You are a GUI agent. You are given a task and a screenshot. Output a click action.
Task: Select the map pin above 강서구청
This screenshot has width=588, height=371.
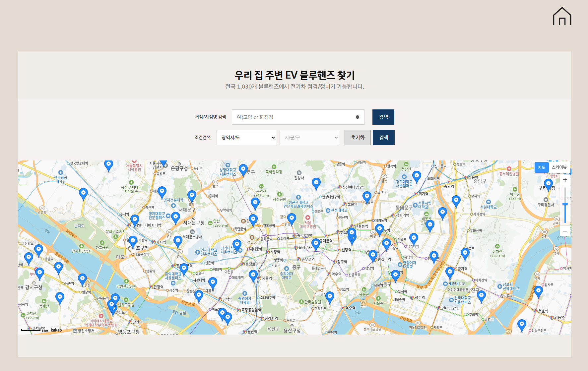click(x=39, y=274)
